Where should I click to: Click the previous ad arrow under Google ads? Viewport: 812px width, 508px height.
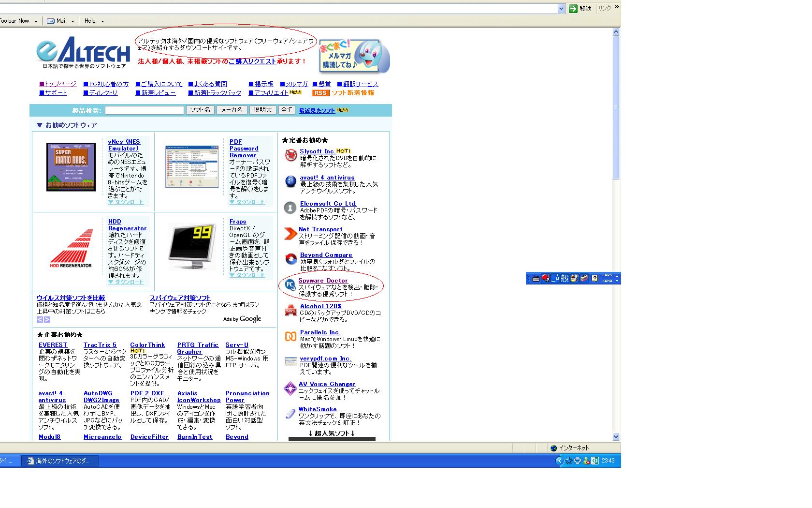[x=40, y=319]
